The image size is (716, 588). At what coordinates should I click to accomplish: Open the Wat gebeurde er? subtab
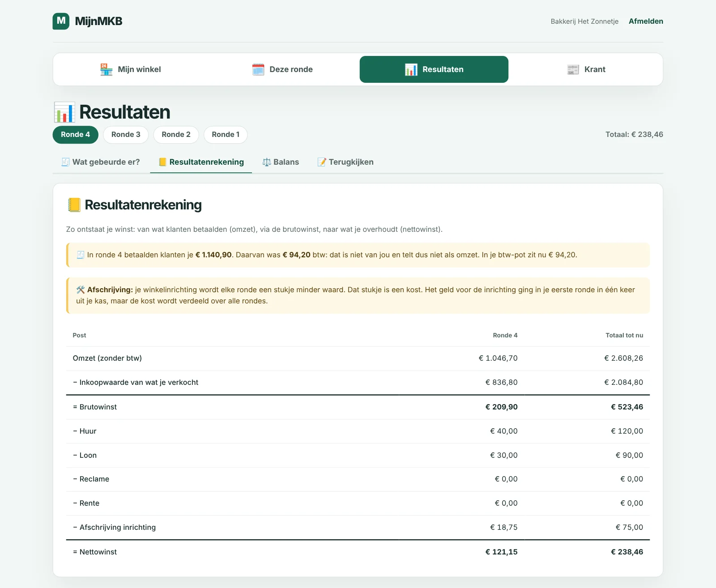pyautogui.click(x=101, y=162)
